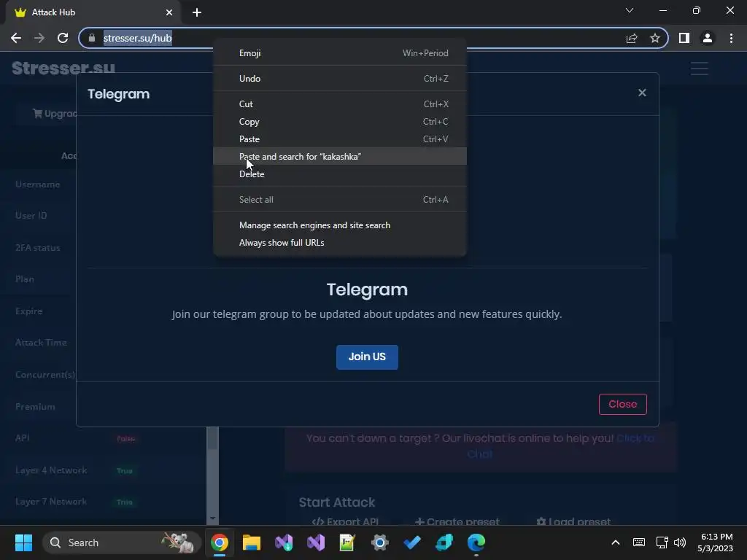This screenshot has height=560, width=747.
Task: Open a new tab with the plus icon
Action: [x=197, y=12]
